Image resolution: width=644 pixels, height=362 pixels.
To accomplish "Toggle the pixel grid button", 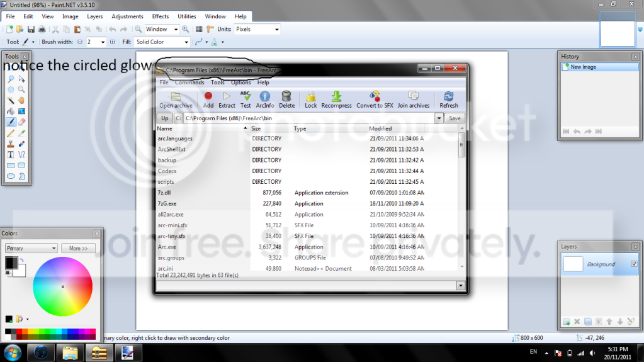I will [199, 29].
